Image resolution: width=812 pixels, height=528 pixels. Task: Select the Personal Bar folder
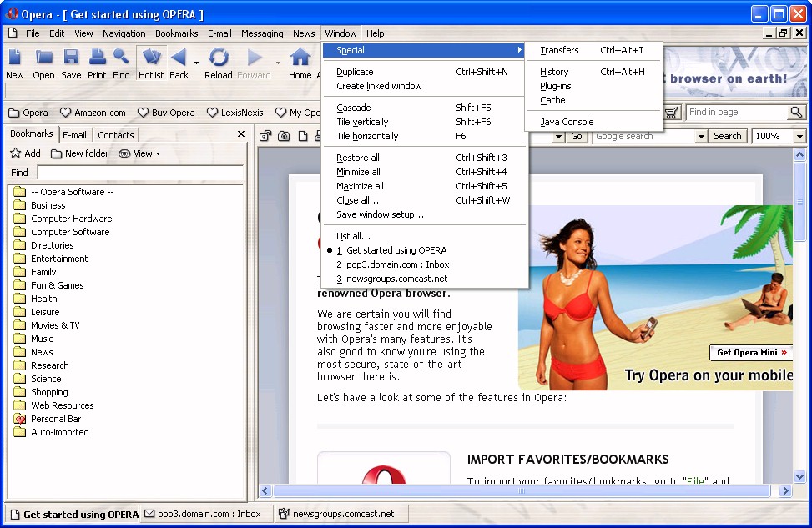(56, 419)
